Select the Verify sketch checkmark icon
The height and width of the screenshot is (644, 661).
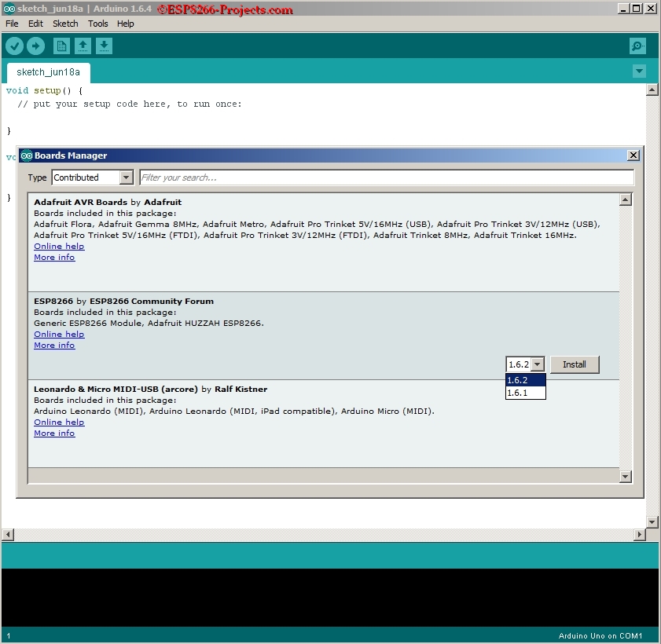pyautogui.click(x=14, y=46)
